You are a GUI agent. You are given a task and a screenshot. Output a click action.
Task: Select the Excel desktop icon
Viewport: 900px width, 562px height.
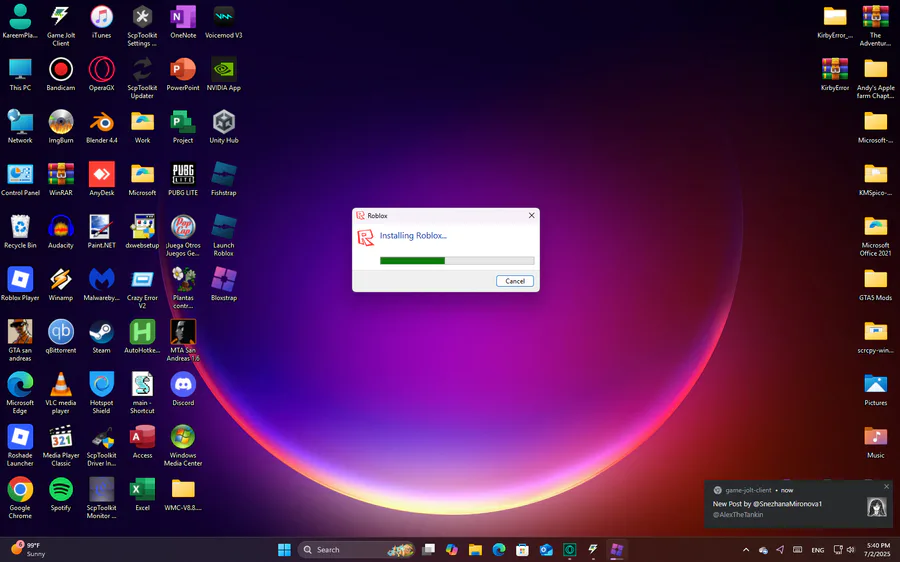point(142,495)
